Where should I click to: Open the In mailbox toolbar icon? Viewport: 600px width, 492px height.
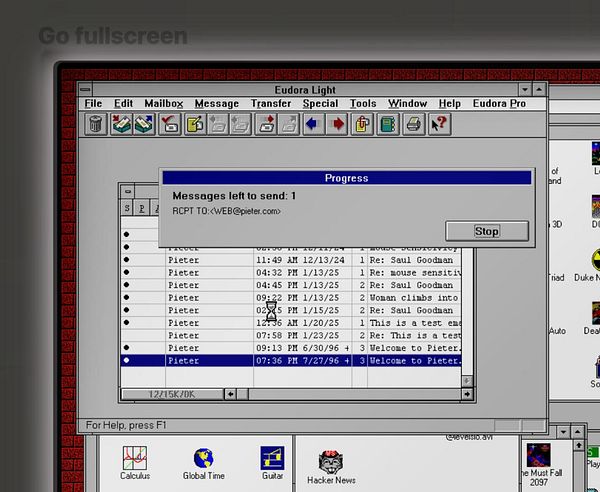[x=121, y=124]
